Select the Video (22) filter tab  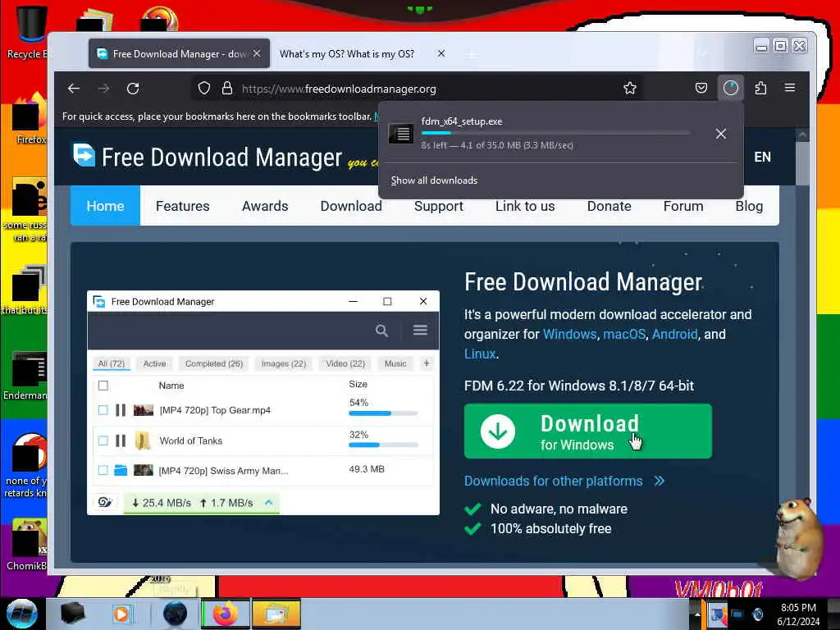345,363
